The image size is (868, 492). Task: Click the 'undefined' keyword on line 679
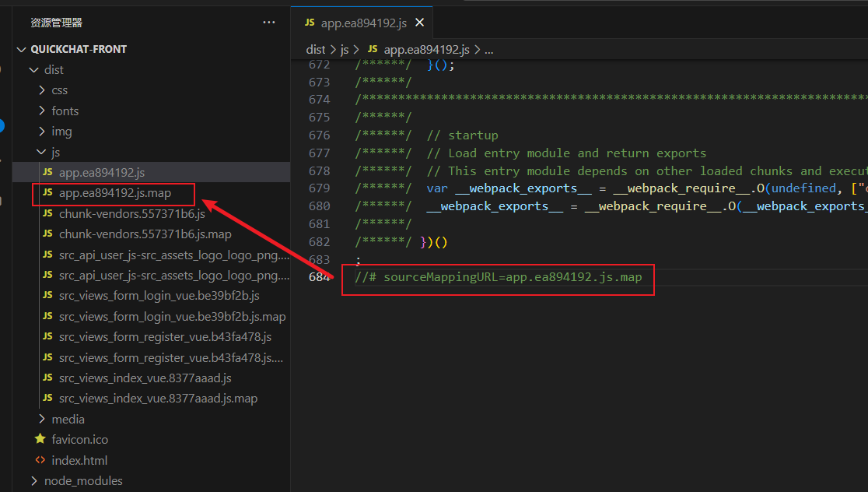803,188
